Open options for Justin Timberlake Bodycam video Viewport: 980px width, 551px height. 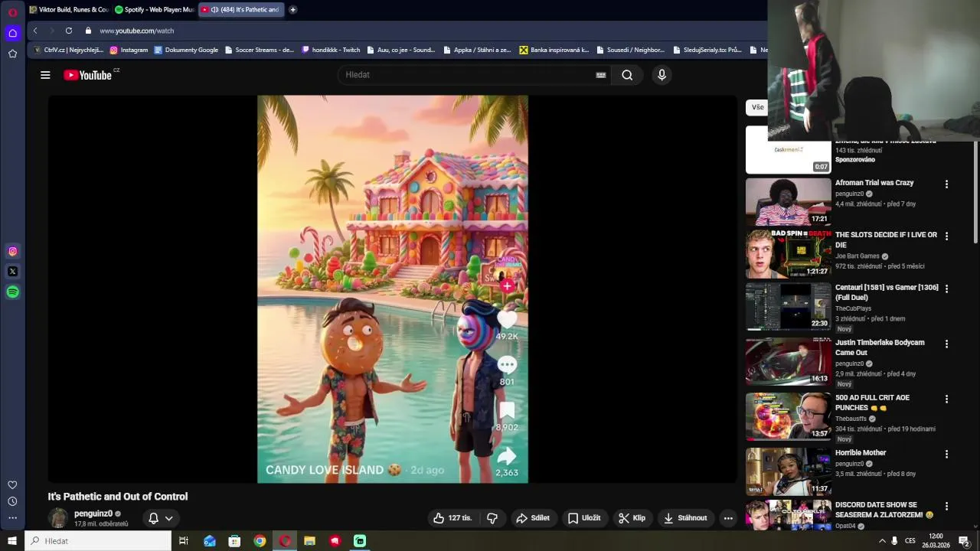pyautogui.click(x=946, y=344)
